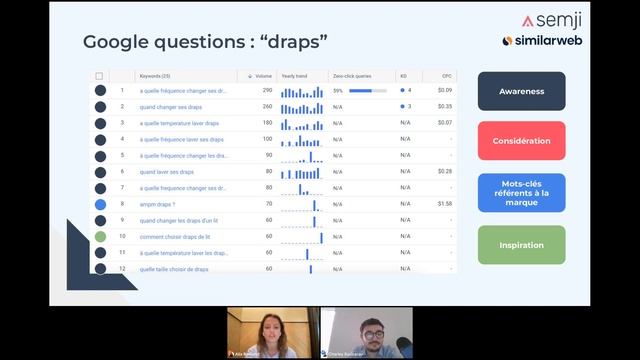The image size is (640, 360).
Task: Open keyword 'quand changer ses draps'
Action: click(x=171, y=107)
